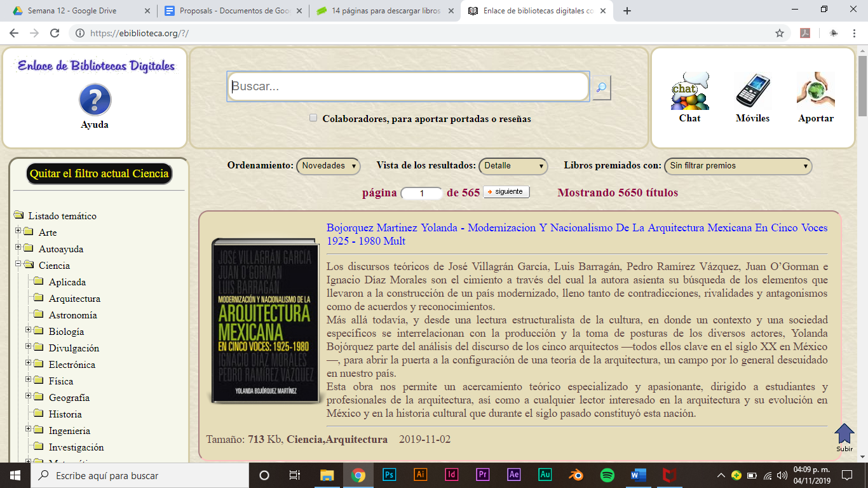The height and width of the screenshot is (488, 868).
Task: Expand the Arte tree node
Action: coord(18,230)
